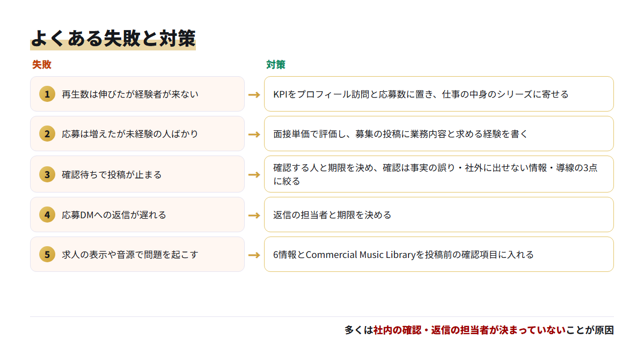Select text 応募DMへの返信が遅れる

[114, 215]
